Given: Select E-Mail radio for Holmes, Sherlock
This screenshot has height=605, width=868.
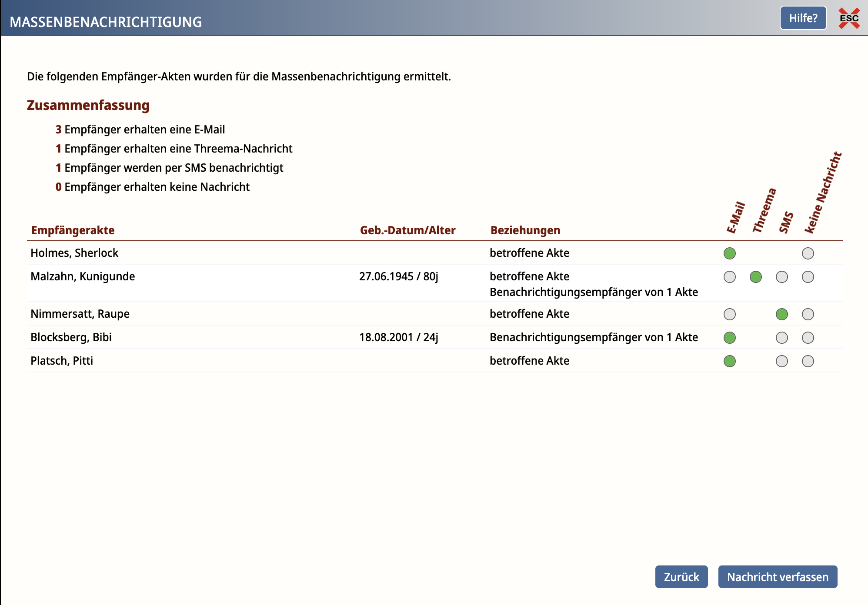Looking at the screenshot, I should tap(729, 253).
